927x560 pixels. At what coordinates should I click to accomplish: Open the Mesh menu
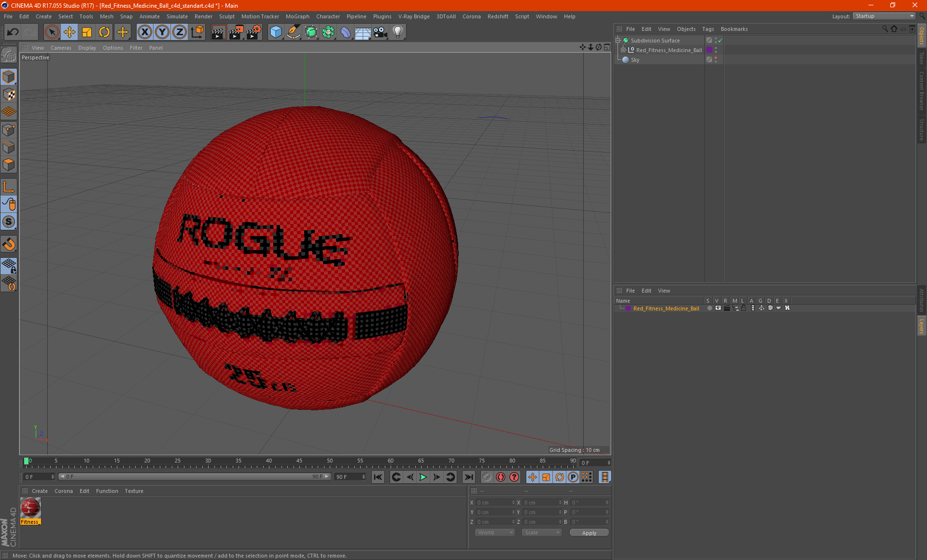click(x=106, y=16)
